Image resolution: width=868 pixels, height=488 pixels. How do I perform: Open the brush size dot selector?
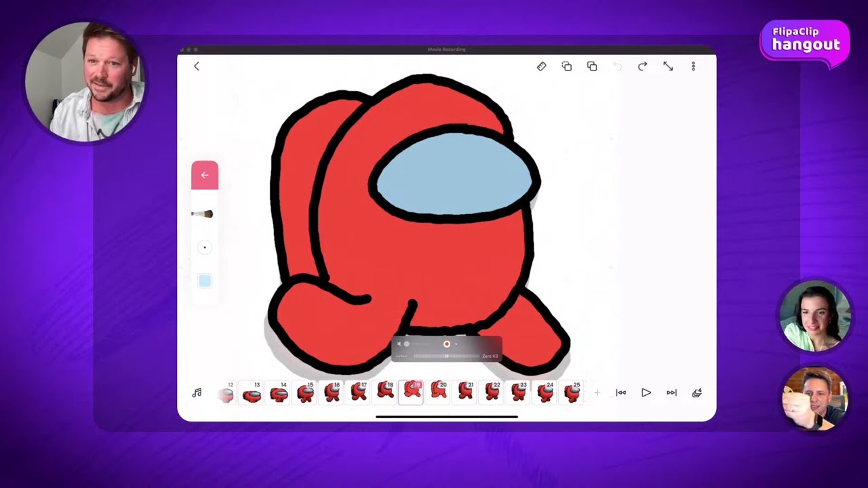point(205,247)
